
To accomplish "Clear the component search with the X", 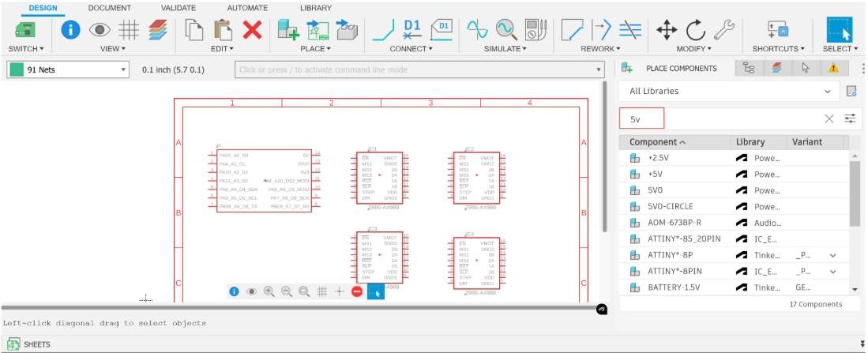I will click(x=829, y=118).
